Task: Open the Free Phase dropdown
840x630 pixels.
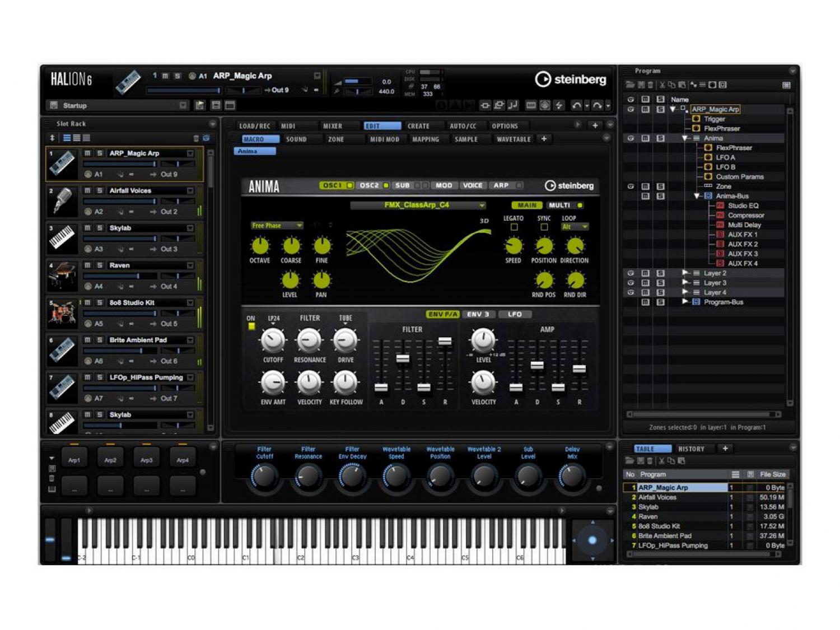Action: point(276,226)
